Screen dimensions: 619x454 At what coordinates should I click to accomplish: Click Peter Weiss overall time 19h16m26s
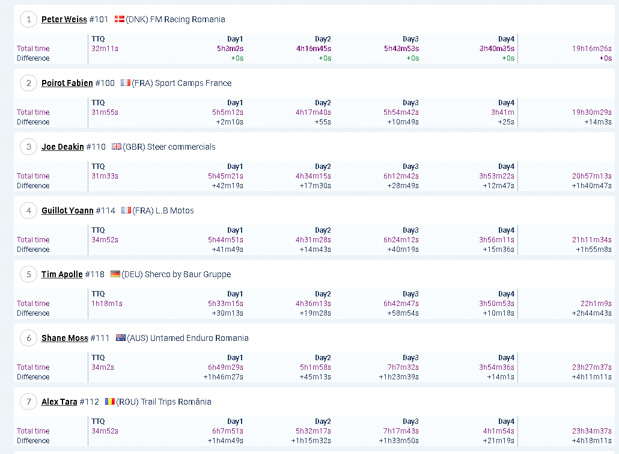point(592,49)
